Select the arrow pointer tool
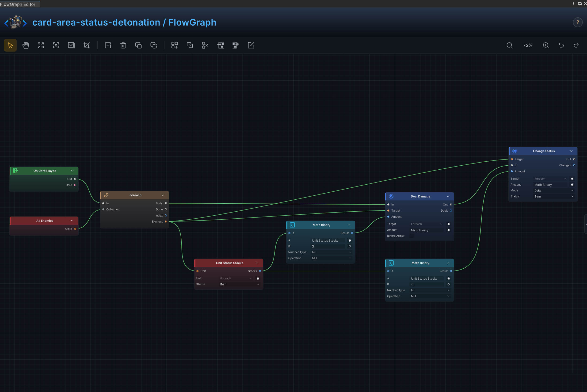Viewport: 587px width, 392px height. 10,45
